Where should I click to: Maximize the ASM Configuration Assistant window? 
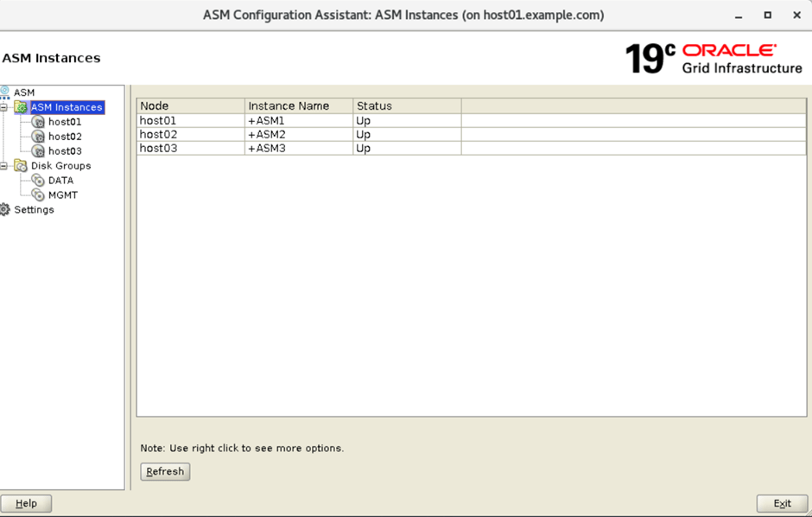[767, 16]
